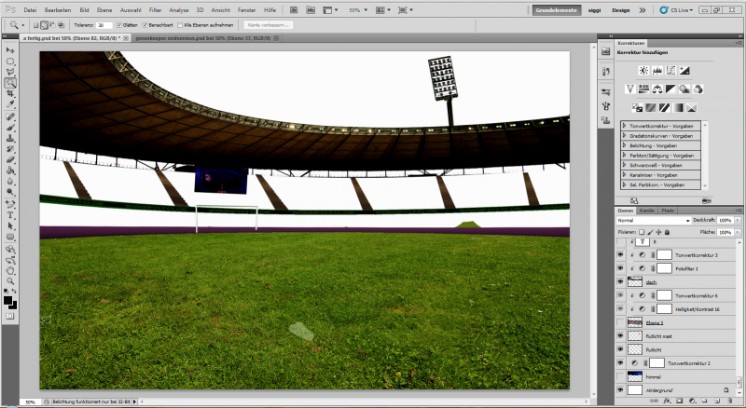
Task: Add a Curves adjustment from Korrekturen panel
Action: coord(672,70)
